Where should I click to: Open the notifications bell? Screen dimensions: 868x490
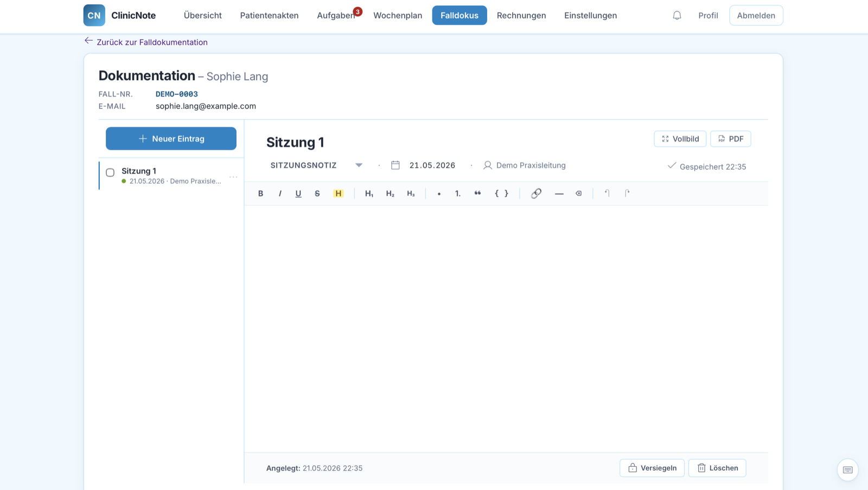(677, 16)
